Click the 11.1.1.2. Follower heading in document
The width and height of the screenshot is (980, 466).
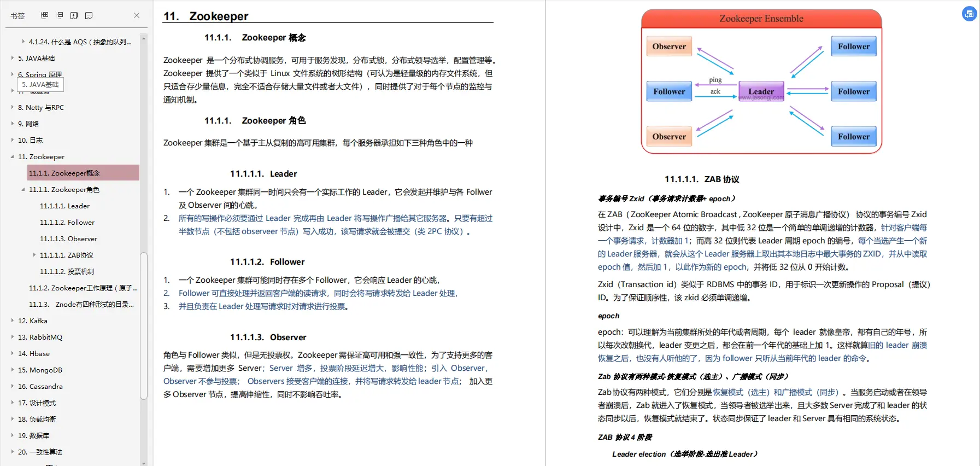(x=267, y=262)
